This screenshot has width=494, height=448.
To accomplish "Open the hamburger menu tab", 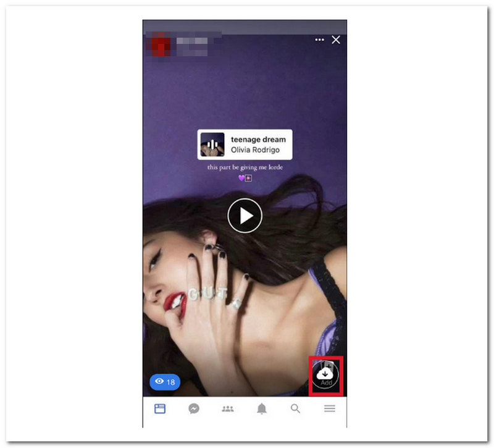I will (330, 408).
